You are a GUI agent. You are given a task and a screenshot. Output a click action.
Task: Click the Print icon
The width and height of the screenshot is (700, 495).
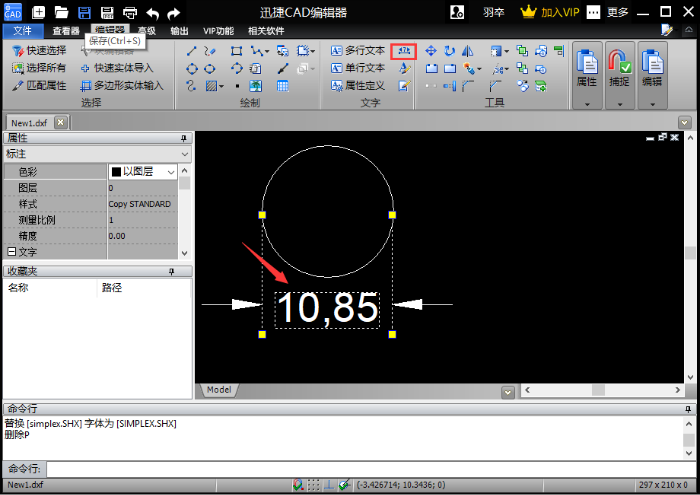coord(130,12)
